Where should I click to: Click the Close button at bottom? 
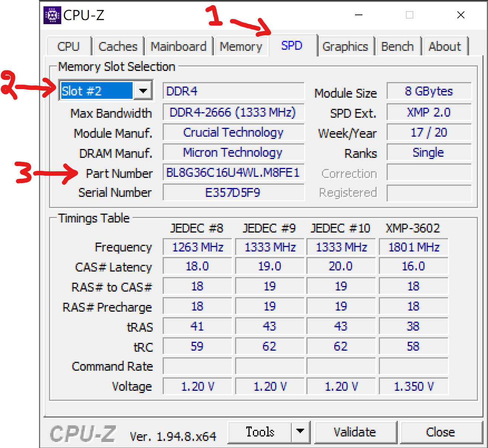tap(441, 432)
